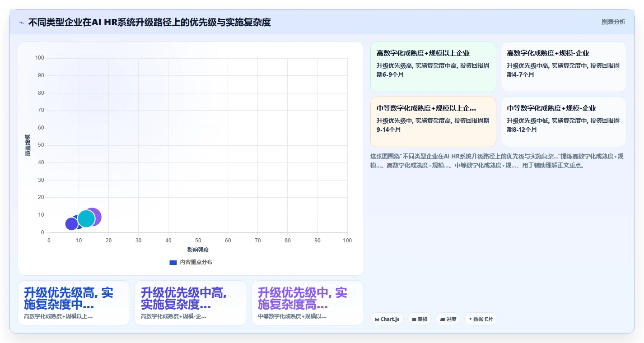This screenshot has width=644, height=343.
Task: Open the 中等数字化成熟度+规模以上企 card
Action: pyautogui.click(x=433, y=122)
